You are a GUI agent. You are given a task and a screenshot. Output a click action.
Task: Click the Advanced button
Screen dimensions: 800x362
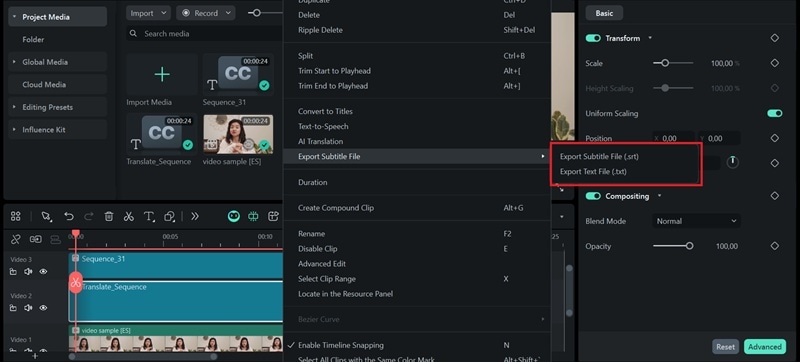point(764,347)
